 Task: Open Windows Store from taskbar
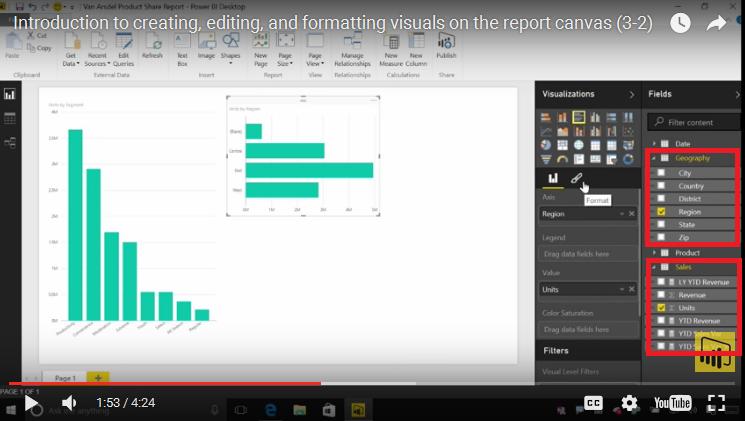point(329,410)
